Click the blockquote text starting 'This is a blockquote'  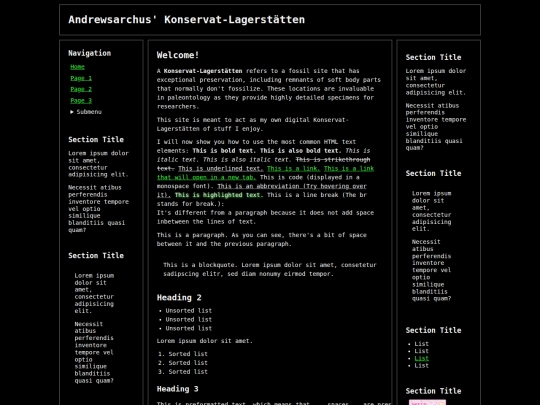[270, 269]
